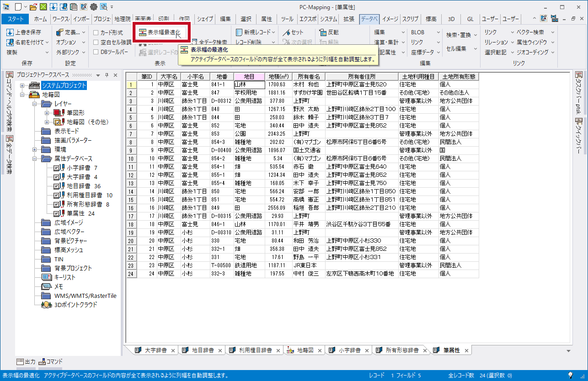Click the new document icon in quick access toolbar
The height and width of the screenshot is (381, 588).
(18, 7)
